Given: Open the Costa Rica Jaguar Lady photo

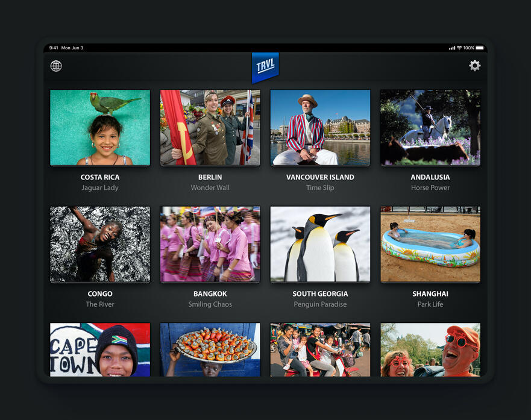Looking at the screenshot, I should (100, 128).
